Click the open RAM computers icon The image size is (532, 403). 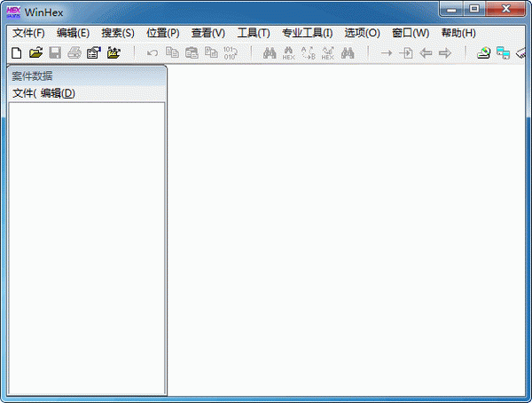pyautogui.click(x=503, y=53)
